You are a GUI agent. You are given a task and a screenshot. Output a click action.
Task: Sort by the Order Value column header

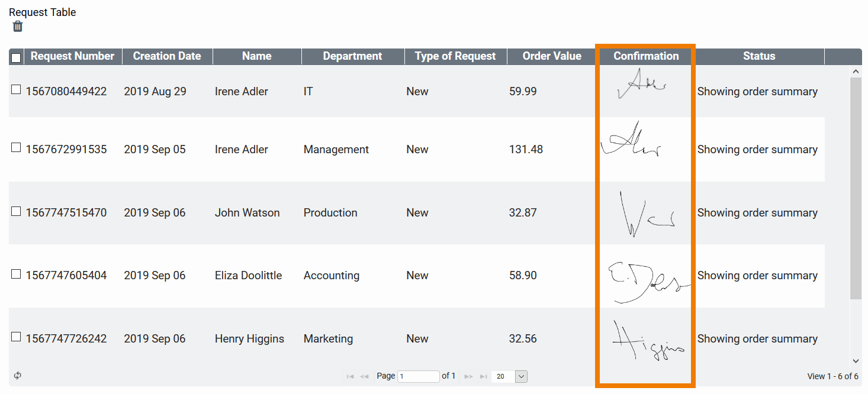tap(551, 56)
